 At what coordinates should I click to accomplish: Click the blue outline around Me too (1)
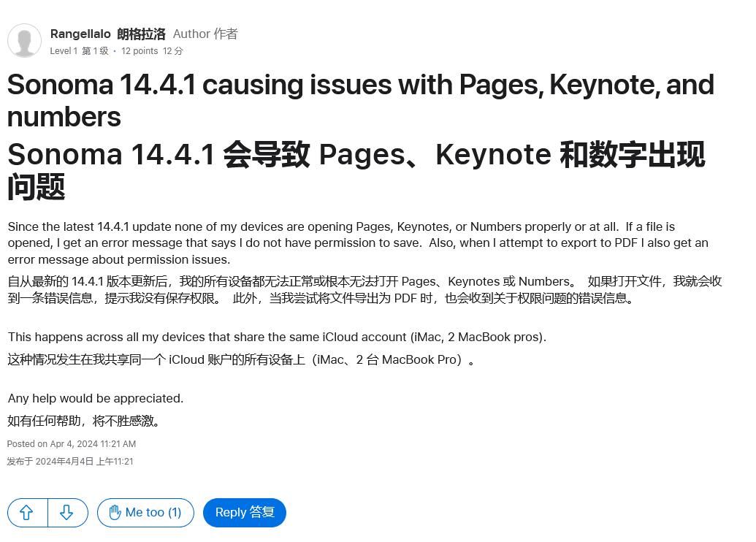pos(145,512)
